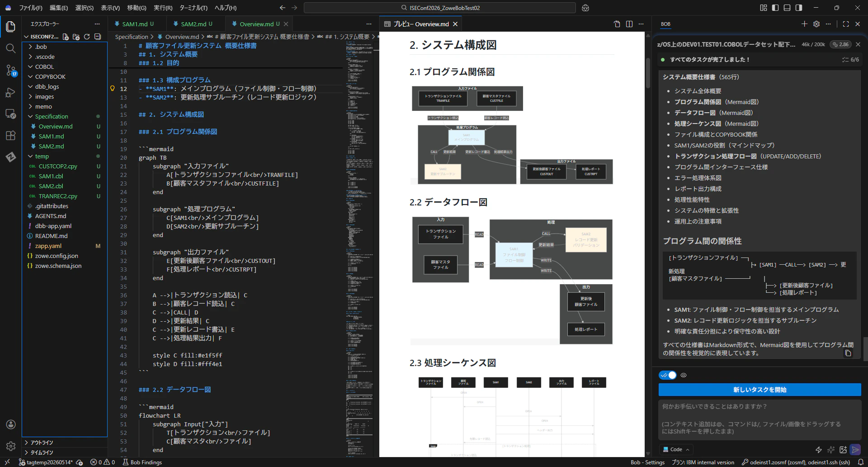
Task: Toggle the primary side bar visibility
Action: tap(775, 8)
